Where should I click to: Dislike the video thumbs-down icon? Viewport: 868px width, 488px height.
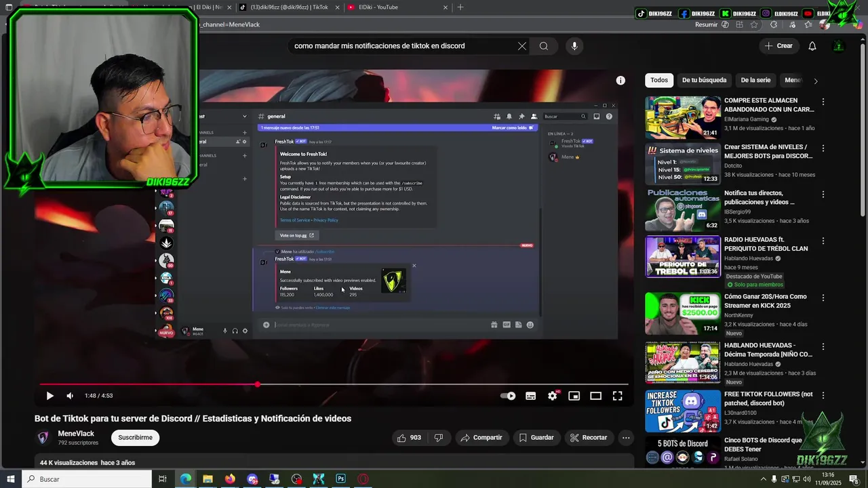[x=439, y=438]
